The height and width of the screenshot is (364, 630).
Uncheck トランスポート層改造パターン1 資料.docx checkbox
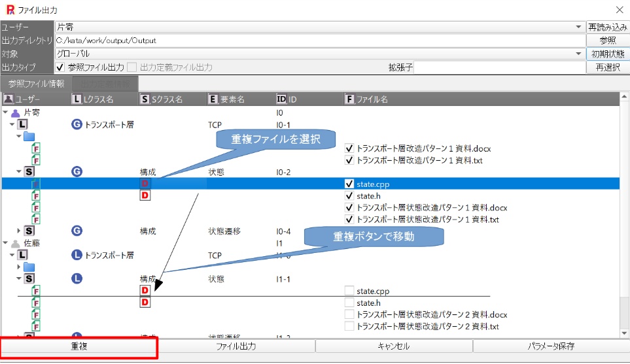click(349, 148)
